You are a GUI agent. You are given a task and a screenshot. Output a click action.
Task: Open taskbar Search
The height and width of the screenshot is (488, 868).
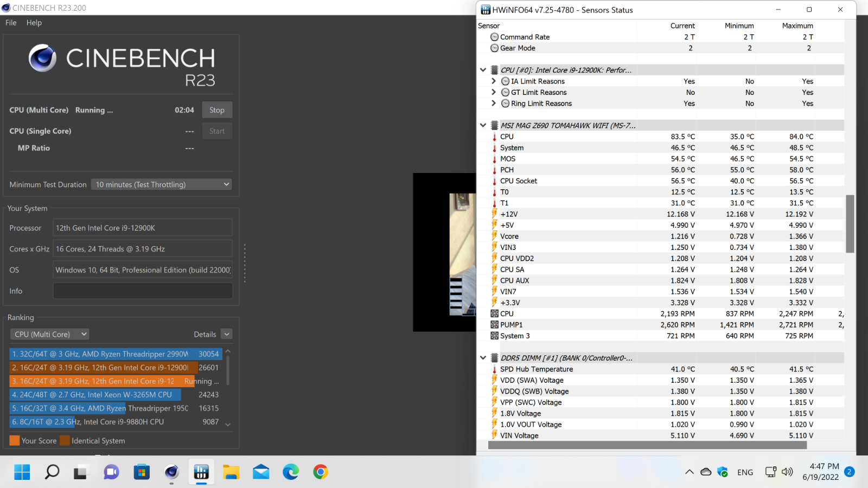pos(52,472)
